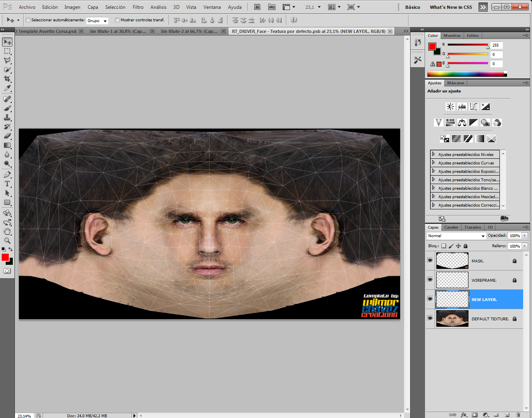Hide the DEFAULT TEXTURE. layer

(x=430, y=318)
